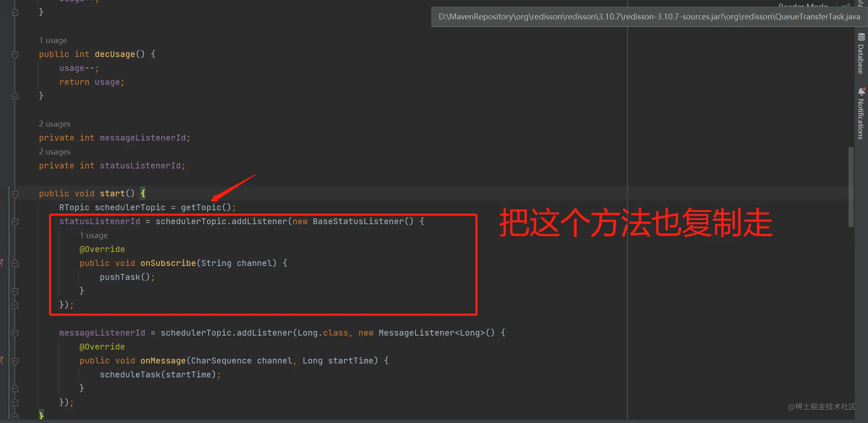The height and width of the screenshot is (423, 868).
Task: Click fold end marker below scheduleTask line
Action: (15, 389)
